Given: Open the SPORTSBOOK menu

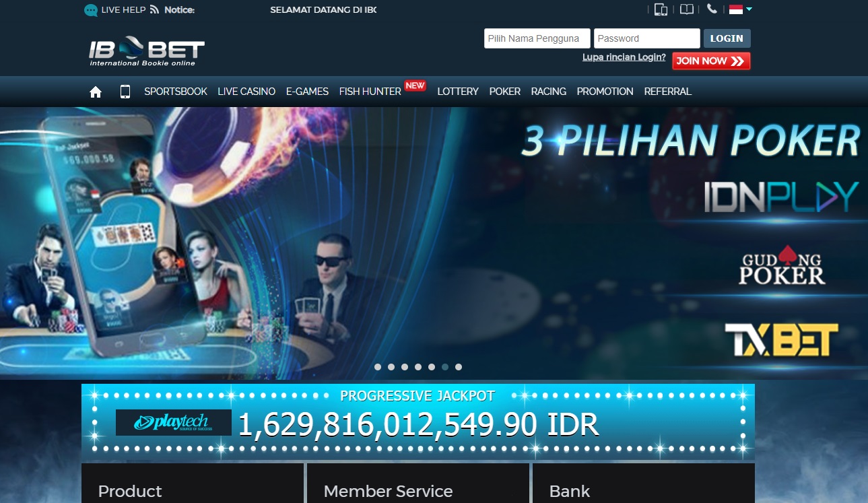Looking at the screenshot, I should [176, 92].
